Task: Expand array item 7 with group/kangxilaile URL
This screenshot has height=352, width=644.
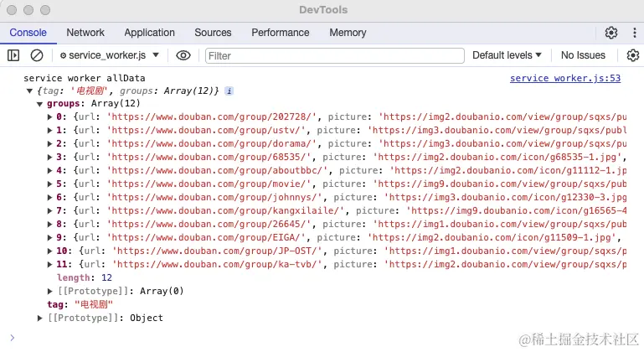Action: tap(49, 211)
